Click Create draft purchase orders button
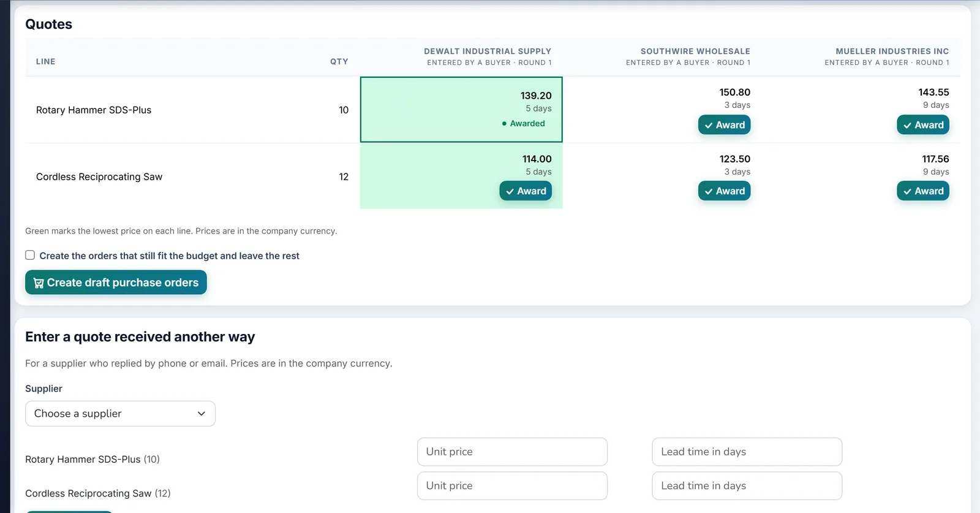 (x=116, y=283)
